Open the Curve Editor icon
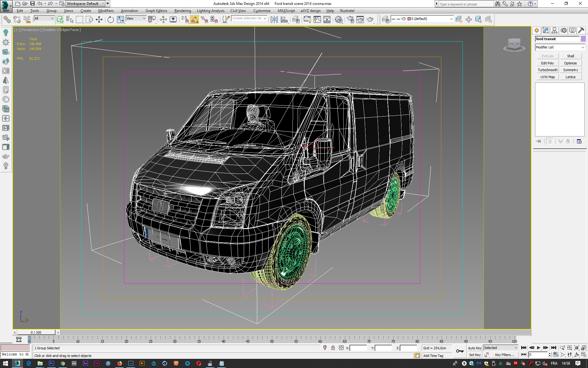The image size is (588, 368). click(x=317, y=20)
